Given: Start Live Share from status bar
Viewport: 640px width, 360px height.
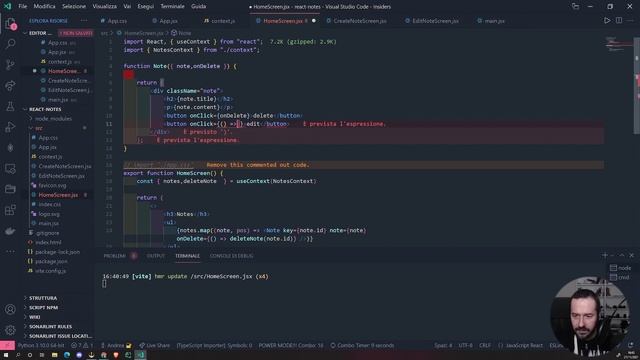Looking at the screenshot, I should (x=154, y=345).
